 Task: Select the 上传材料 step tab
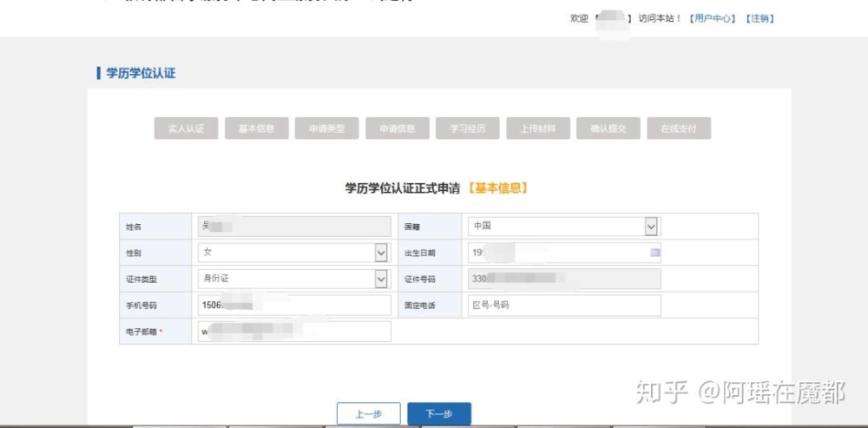(x=537, y=128)
